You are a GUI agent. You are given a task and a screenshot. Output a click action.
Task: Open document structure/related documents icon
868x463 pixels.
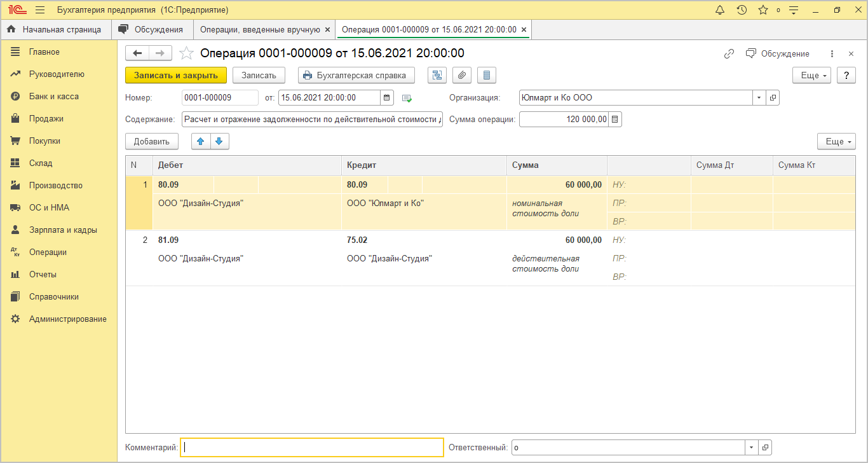[437, 75]
